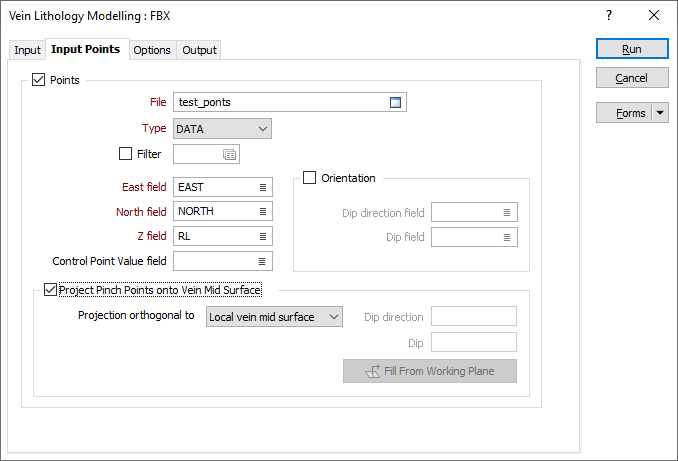Open the Type DATA dropdown
Image resolution: width=678 pixels, height=461 pixels.
222,129
